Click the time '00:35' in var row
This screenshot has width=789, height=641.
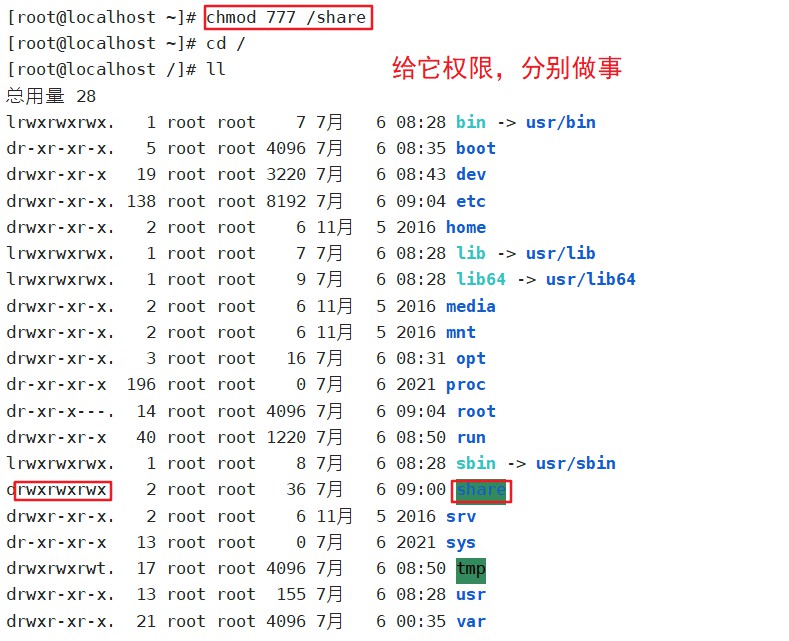click(x=421, y=622)
